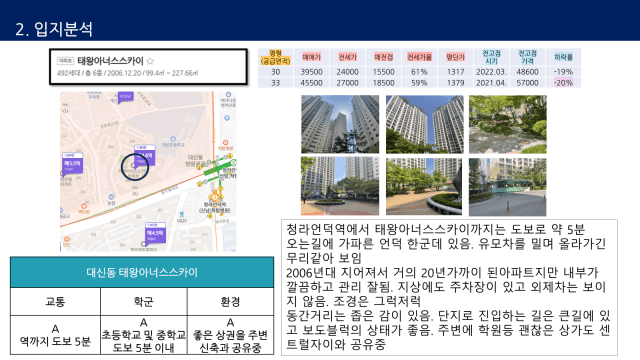Select the 61% jeonse ratio cell
Screen dimensions: 640x360
(419, 72)
